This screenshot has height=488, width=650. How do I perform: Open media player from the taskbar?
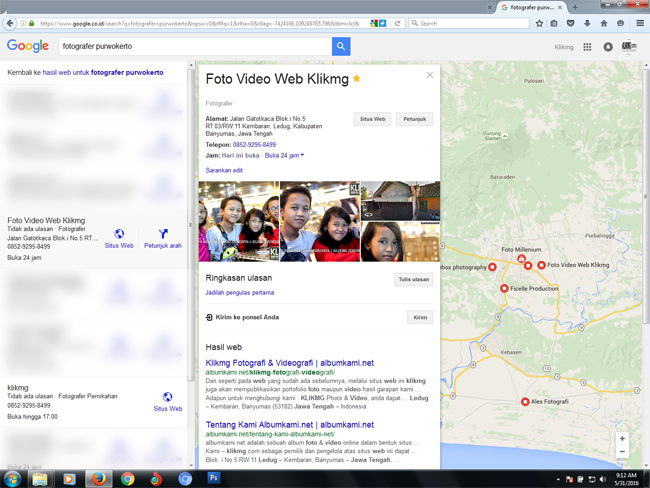pos(69,479)
